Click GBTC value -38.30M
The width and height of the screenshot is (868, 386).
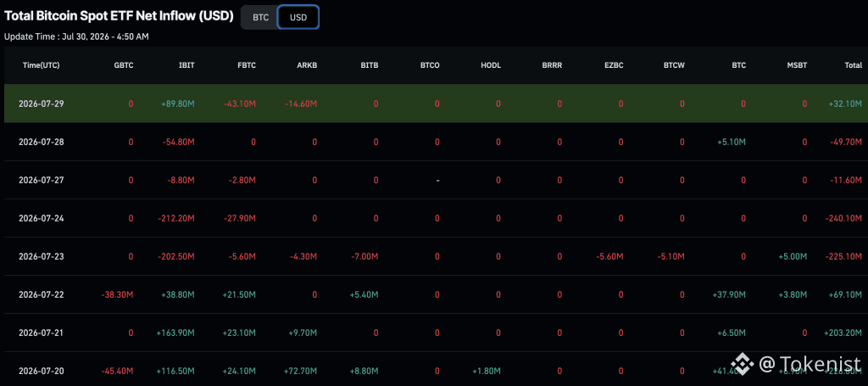pyautogui.click(x=117, y=294)
